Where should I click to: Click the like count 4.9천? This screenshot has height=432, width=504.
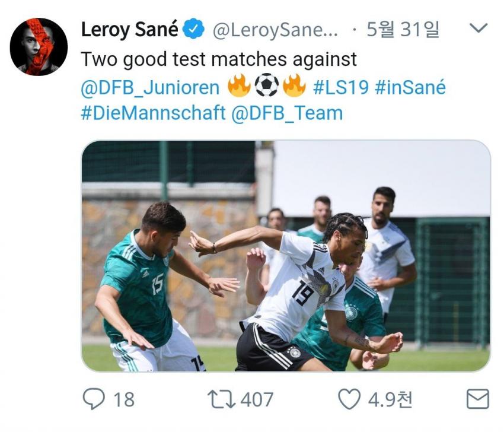pyautogui.click(x=390, y=399)
